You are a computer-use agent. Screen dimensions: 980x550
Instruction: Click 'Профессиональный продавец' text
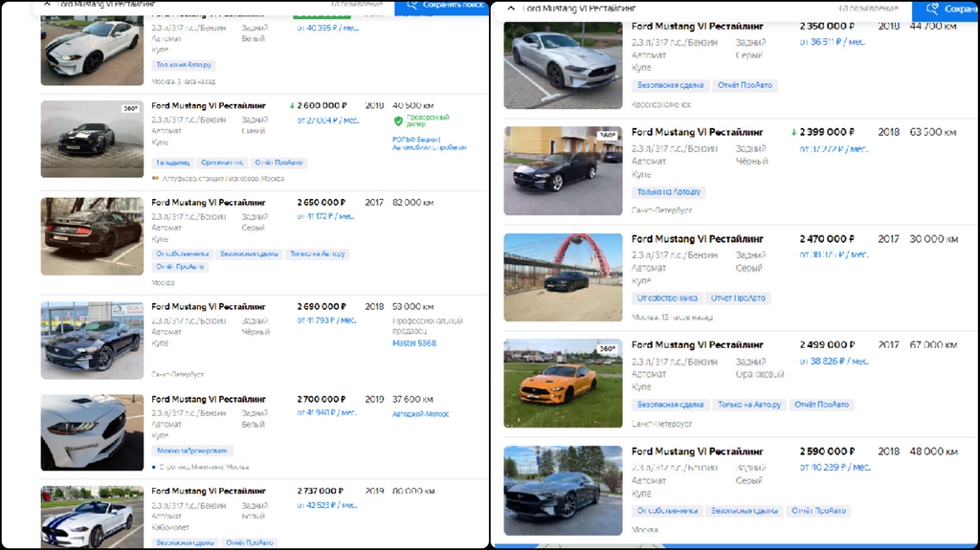(428, 325)
